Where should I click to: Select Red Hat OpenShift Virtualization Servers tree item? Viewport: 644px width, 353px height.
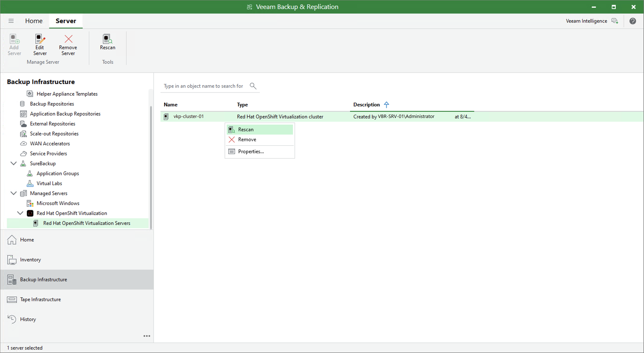coord(78,223)
